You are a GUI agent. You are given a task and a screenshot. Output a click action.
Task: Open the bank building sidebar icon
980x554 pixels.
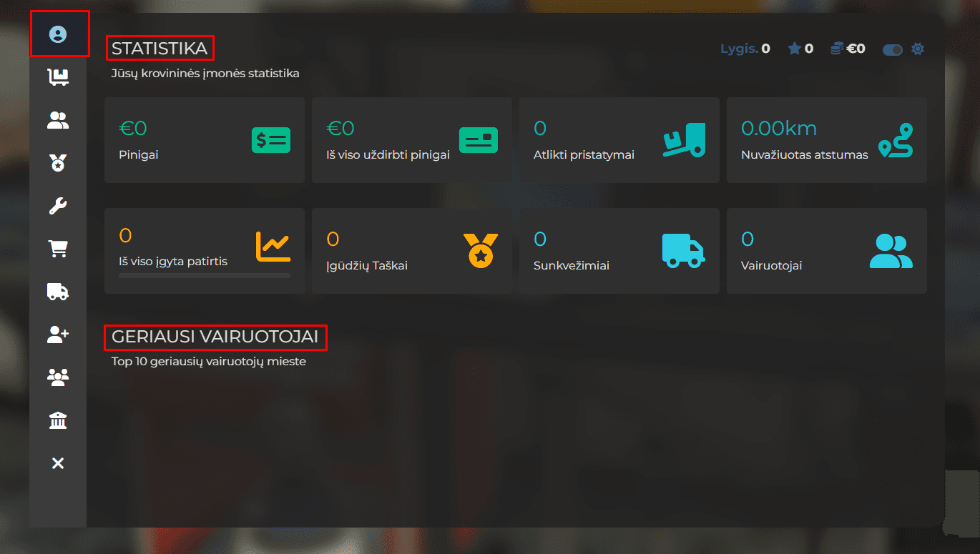pyautogui.click(x=58, y=420)
